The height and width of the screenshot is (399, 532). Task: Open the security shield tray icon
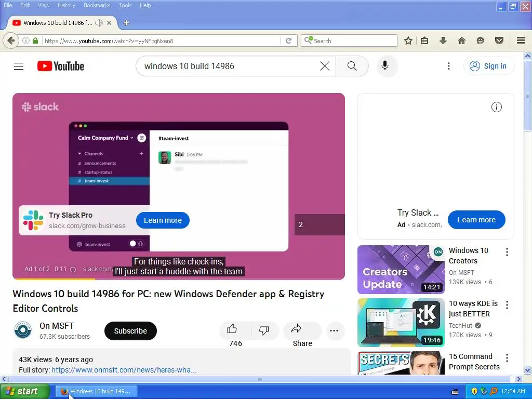coord(474,391)
